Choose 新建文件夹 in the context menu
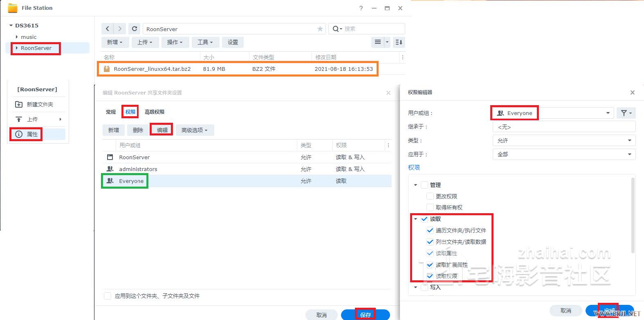Viewport: 644px width, 320px height. (38, 104)
